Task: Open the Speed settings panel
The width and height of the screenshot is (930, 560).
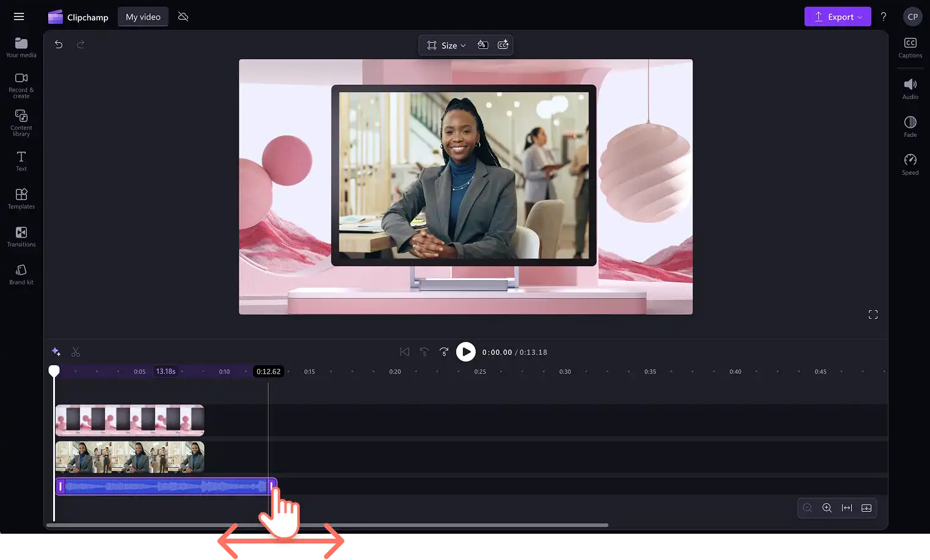Action: pos(910,164)
